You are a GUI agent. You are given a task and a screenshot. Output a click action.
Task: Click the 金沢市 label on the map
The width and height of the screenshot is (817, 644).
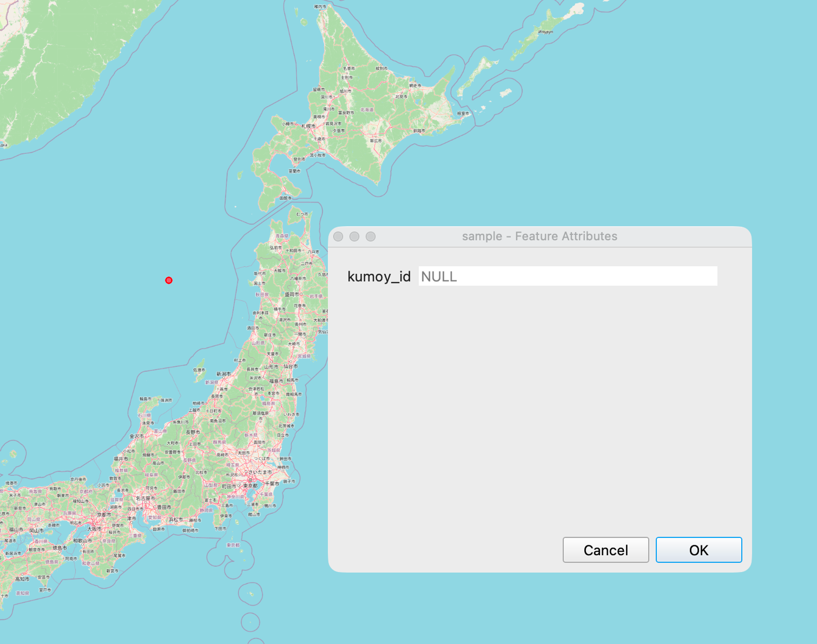coord(136,436)
